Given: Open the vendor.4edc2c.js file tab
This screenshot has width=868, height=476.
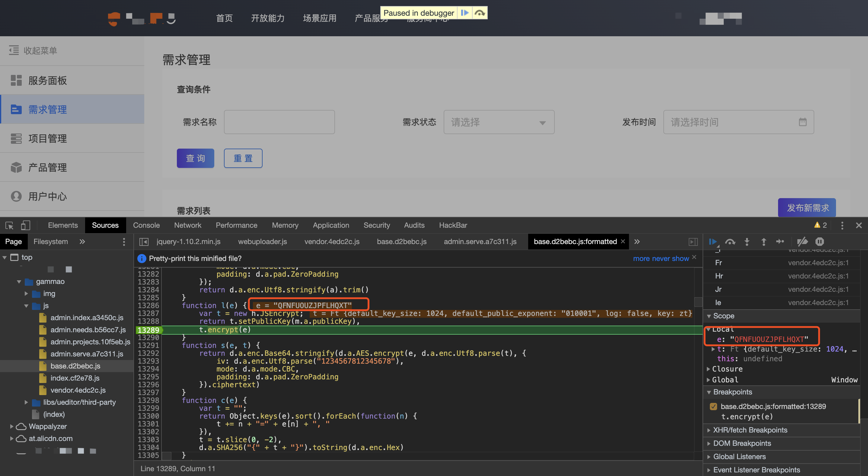Looking at the screenshot, I should pos(332,241).
